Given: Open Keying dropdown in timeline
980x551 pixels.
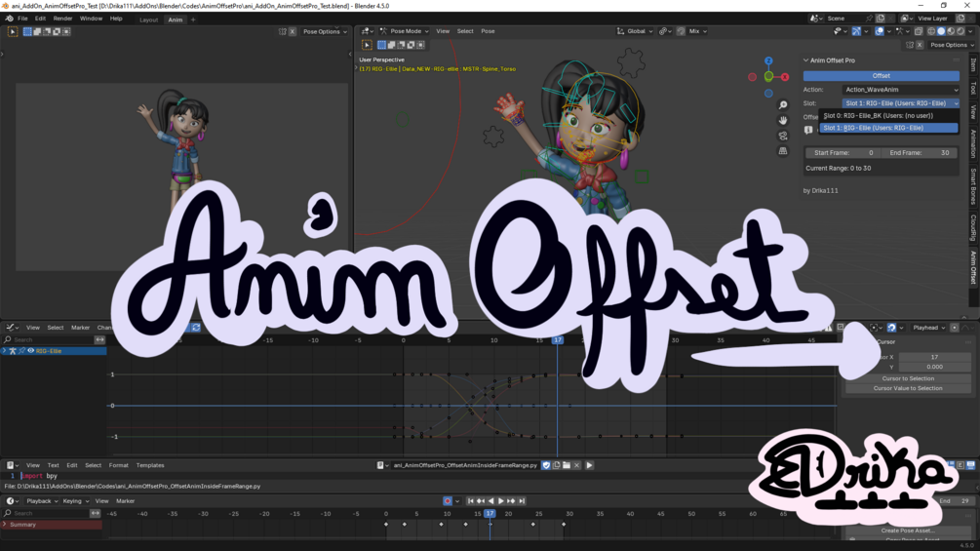Looking at the screenshot, I should tap(75, 501).
